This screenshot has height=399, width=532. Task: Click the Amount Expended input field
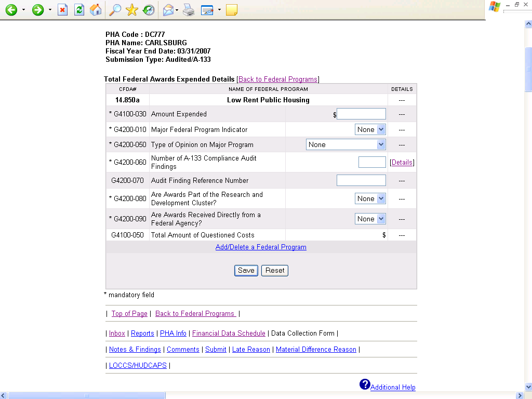click(361, 114)
